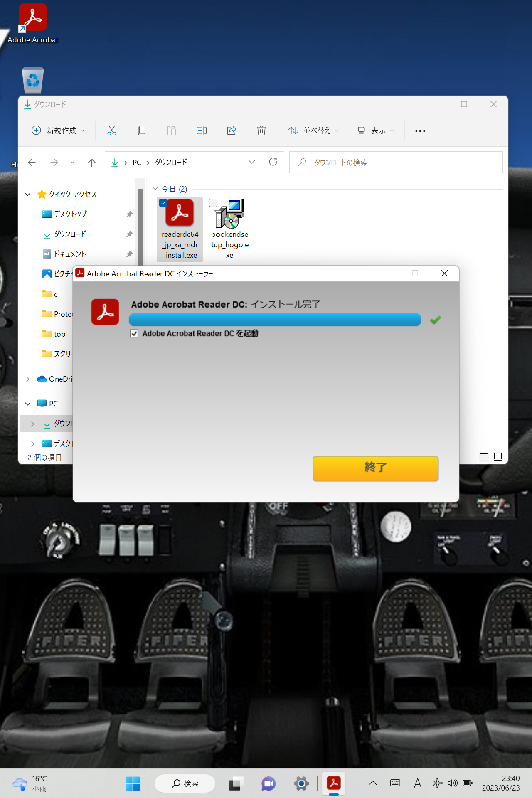Viewport: 532px width, 798px height.
Task: Open the weather widget showing 16°C
Action: tap(30, 783)
